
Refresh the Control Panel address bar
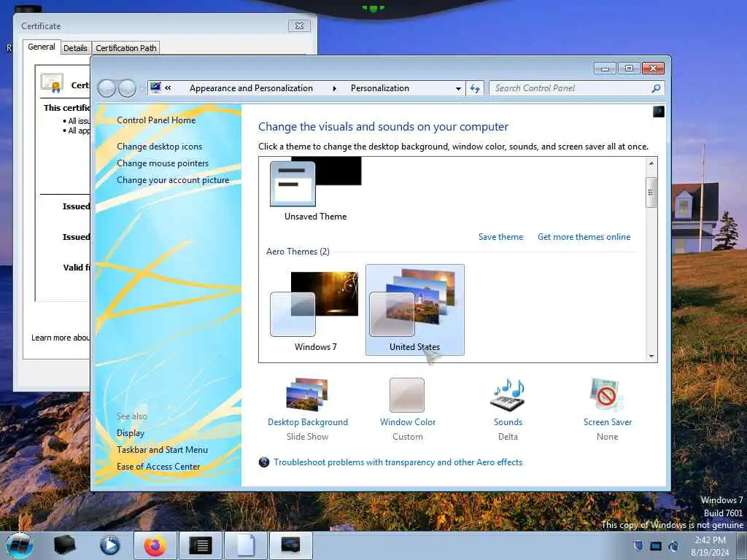tap(475, 88)
